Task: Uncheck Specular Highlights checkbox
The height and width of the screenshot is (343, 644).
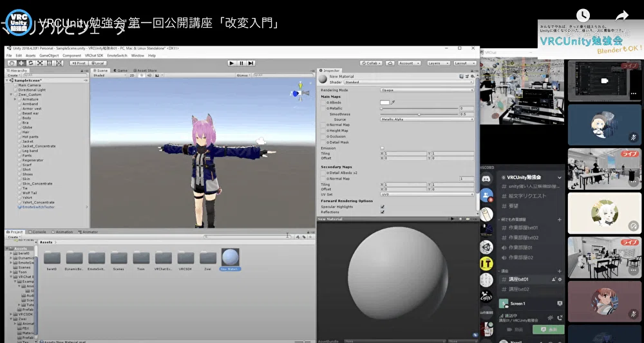Action: point(383,207)
